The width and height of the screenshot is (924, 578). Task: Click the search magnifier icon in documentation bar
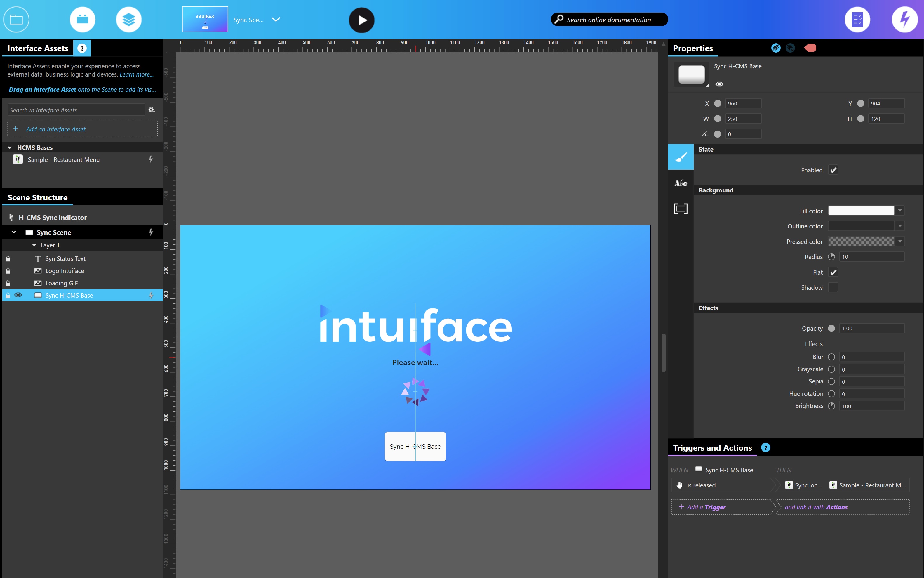pos(559,19)
